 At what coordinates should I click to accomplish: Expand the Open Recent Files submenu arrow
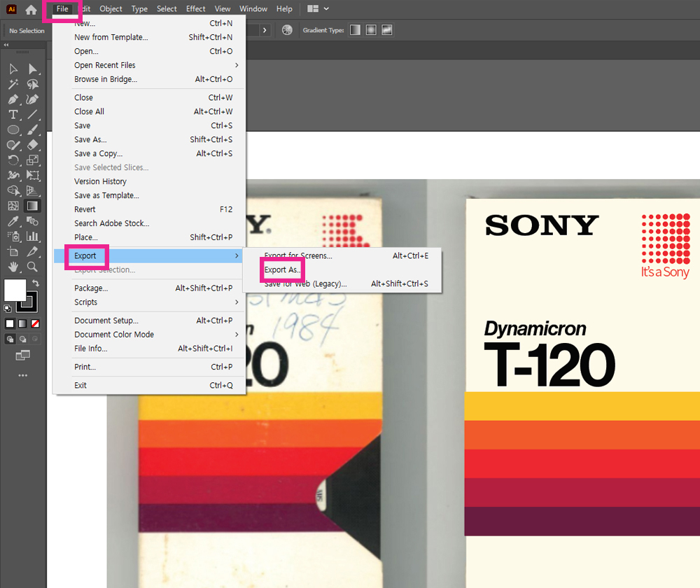coord(237,65)
